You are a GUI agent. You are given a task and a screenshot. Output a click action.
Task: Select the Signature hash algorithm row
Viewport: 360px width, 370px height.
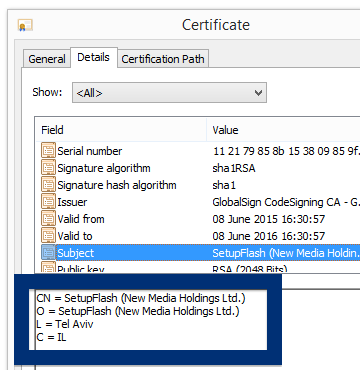[x=200, y=185]
